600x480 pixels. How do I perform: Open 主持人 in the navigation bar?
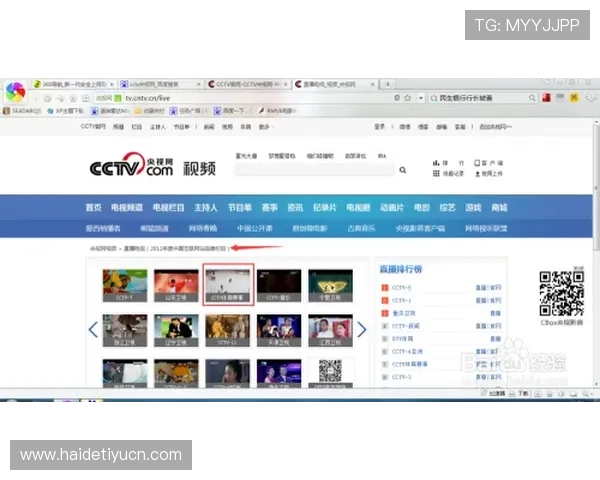click(205, 207)
